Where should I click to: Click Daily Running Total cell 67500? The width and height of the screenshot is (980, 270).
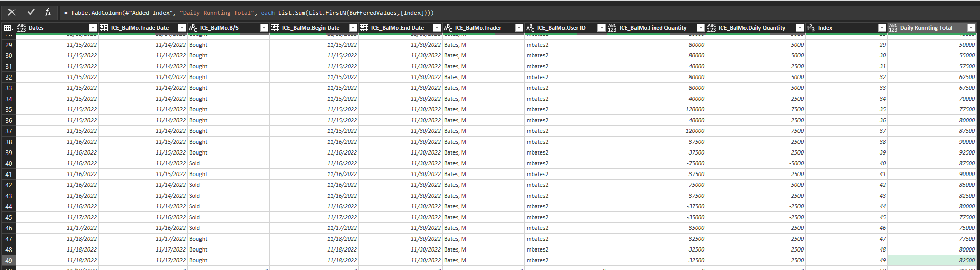[932, 88]
